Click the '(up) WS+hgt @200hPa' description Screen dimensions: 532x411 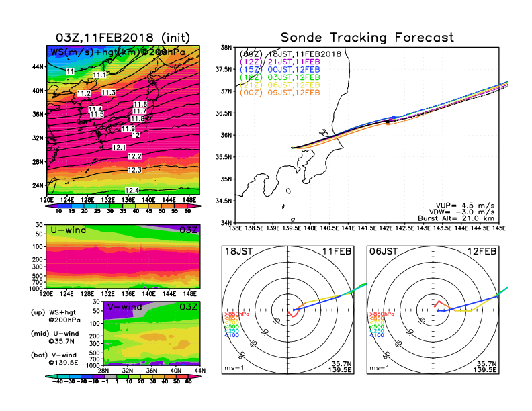click(x=55, y=316)
